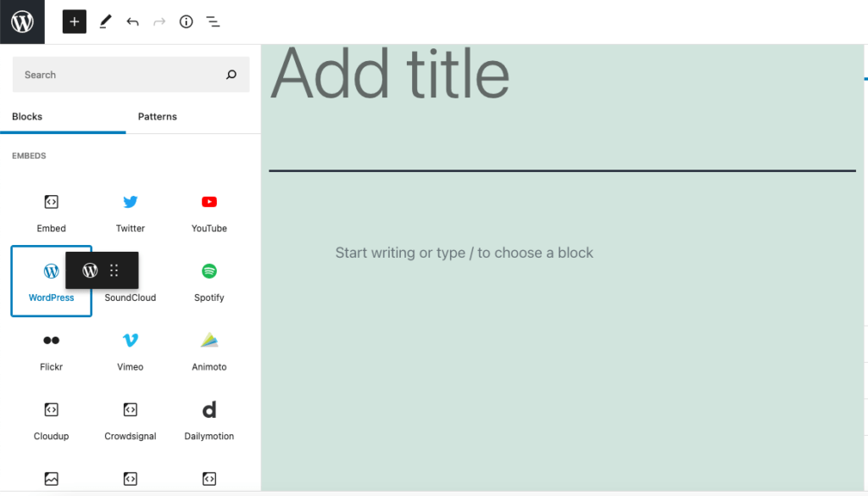Insert the Spotify embed block

[x=209, y=281]
